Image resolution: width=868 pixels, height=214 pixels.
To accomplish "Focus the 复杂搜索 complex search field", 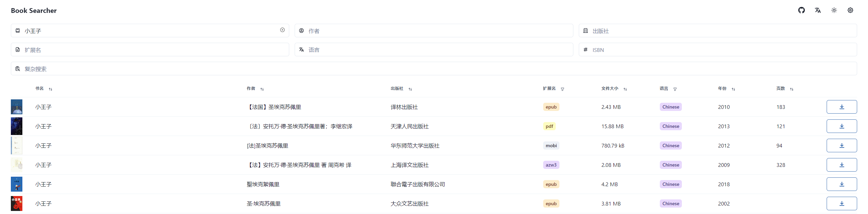I will click(x=434, y=69).
